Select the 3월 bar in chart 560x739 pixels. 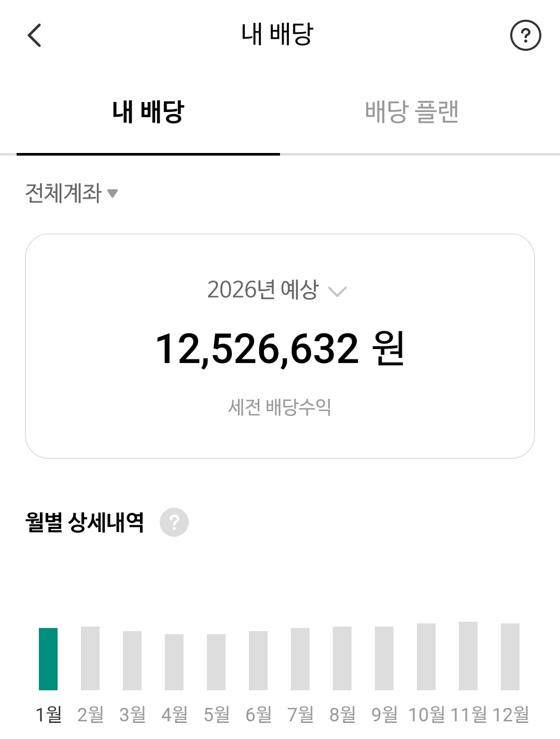coord(132,660)
